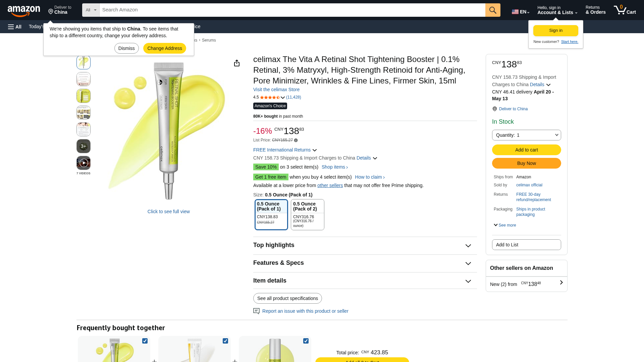Click the Deliver to China location pin
644x362 pixels.
tap(51, 11)
